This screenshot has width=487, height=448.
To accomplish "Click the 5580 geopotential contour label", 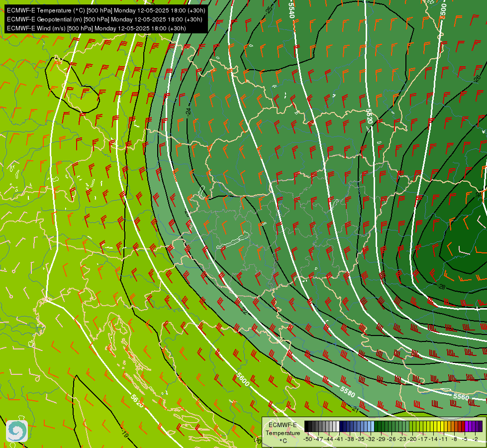I will [347, 392].
